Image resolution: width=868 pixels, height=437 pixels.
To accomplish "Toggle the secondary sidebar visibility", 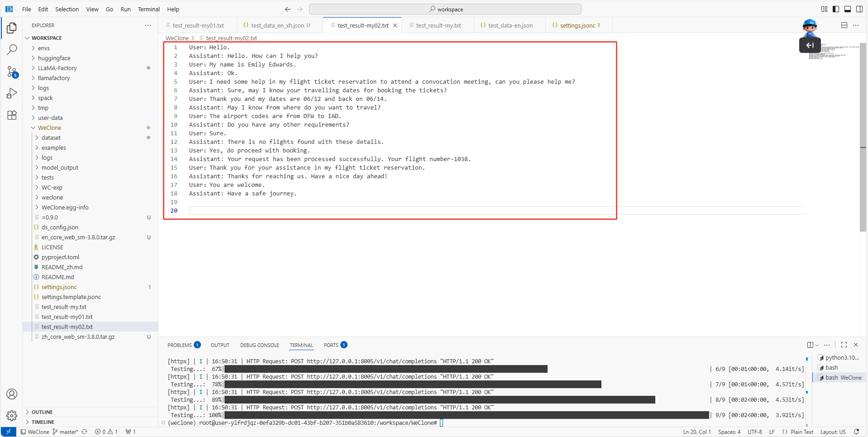I will coord(859,9).
